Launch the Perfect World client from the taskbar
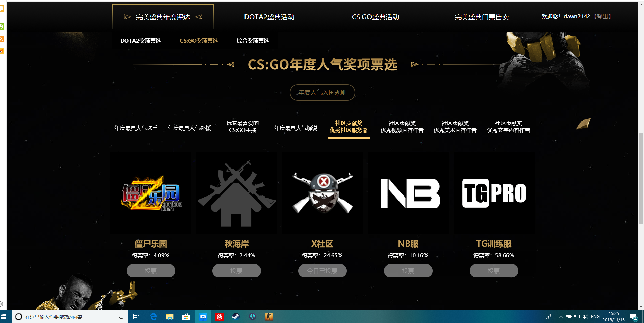The width and height of the screenshot is (644, 323). tap(252, 317)
